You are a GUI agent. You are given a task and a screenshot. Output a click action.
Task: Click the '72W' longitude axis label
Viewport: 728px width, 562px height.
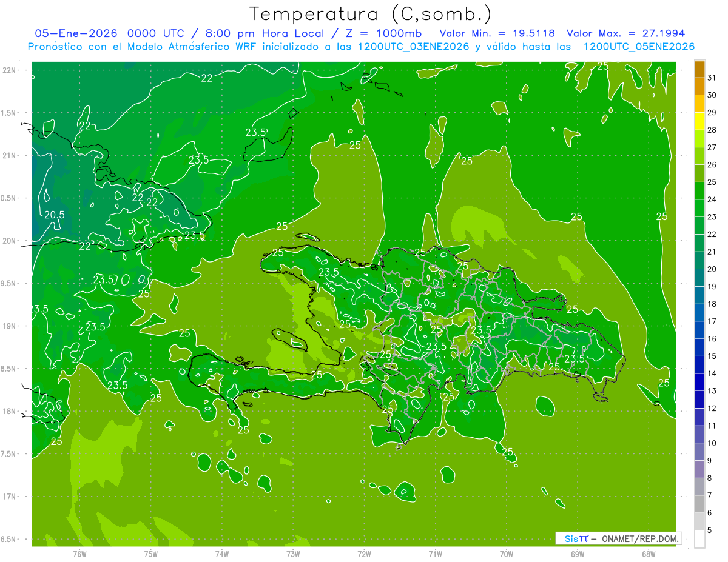[x=364, y=554]
